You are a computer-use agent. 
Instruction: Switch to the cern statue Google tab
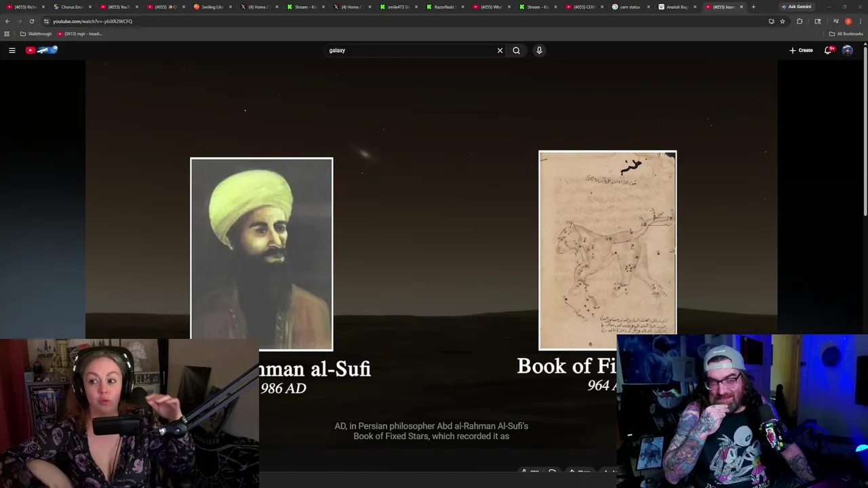point(630,7)
